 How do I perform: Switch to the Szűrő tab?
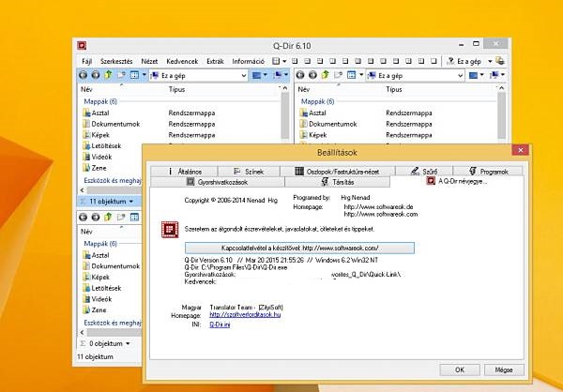coord(424,172)
